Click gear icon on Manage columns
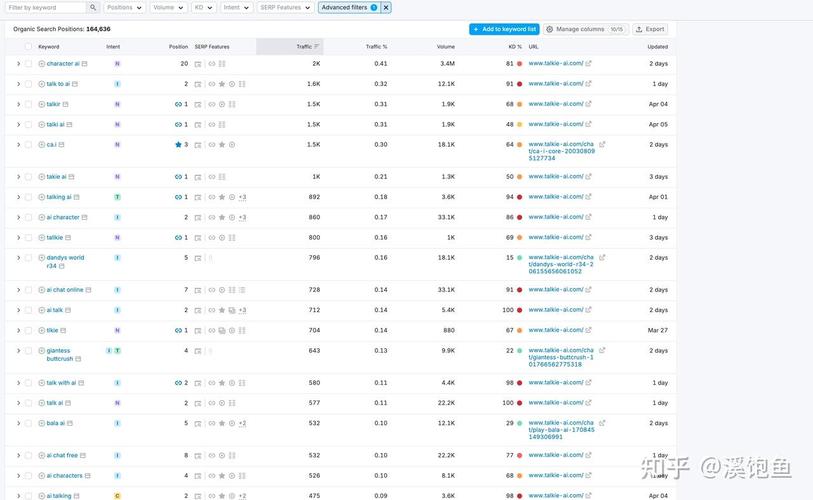This screenshot has height=500, width=813. click(x=550, y=30)
